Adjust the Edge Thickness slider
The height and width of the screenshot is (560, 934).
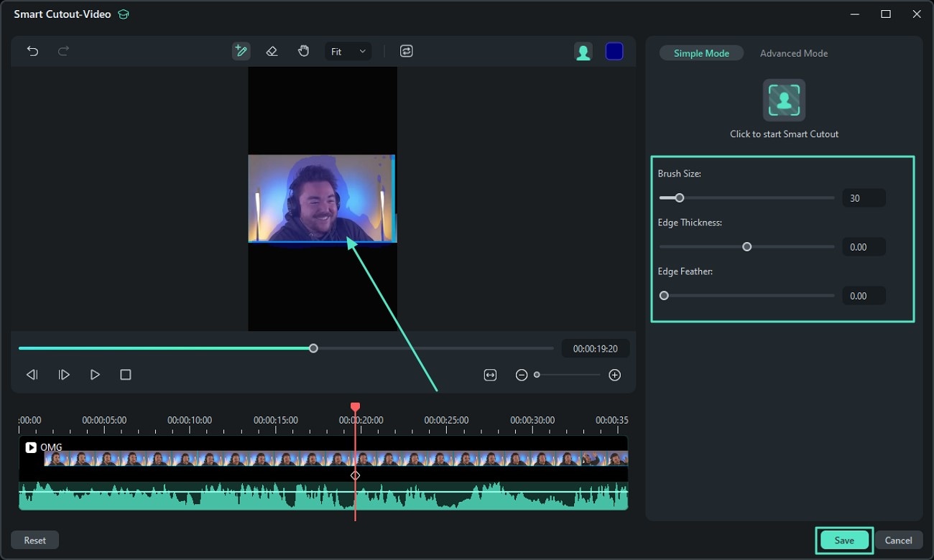tap(746, 247)
